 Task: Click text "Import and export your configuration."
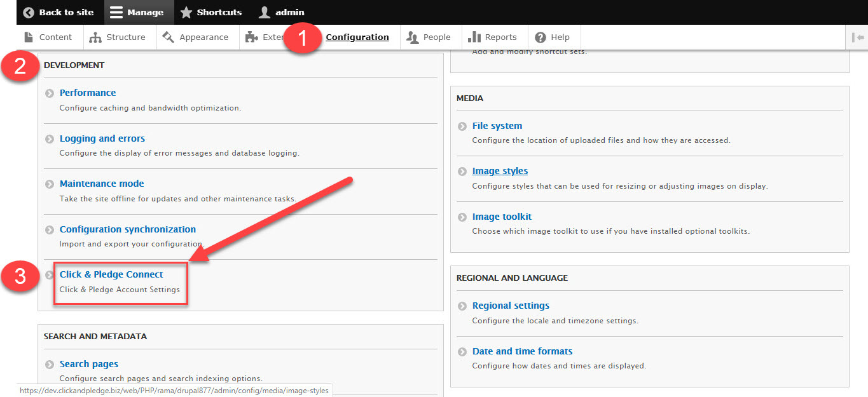tap(132, 244)
